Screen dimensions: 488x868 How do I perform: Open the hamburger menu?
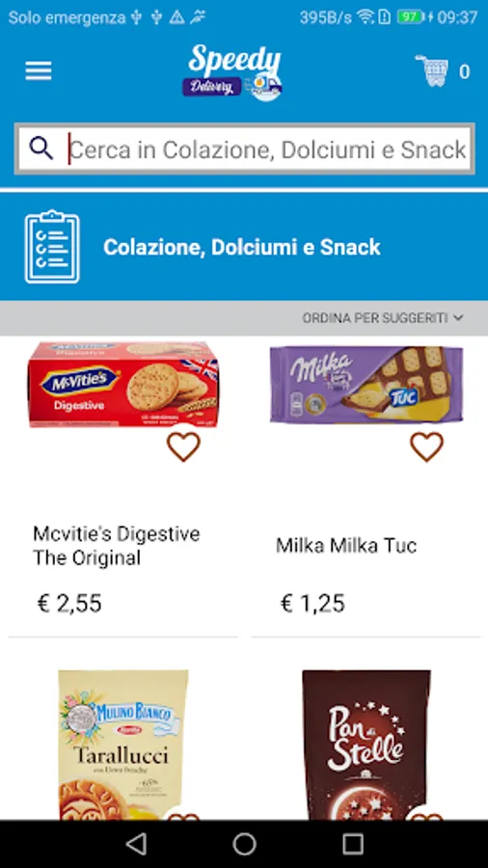tap(39, 70)
